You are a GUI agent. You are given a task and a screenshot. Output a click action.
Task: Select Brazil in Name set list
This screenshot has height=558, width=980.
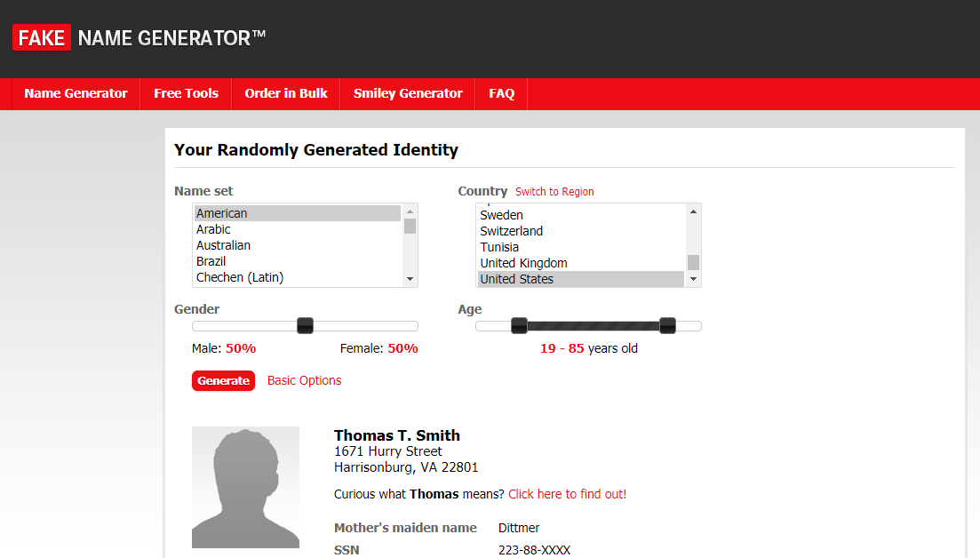click(297, 261)
